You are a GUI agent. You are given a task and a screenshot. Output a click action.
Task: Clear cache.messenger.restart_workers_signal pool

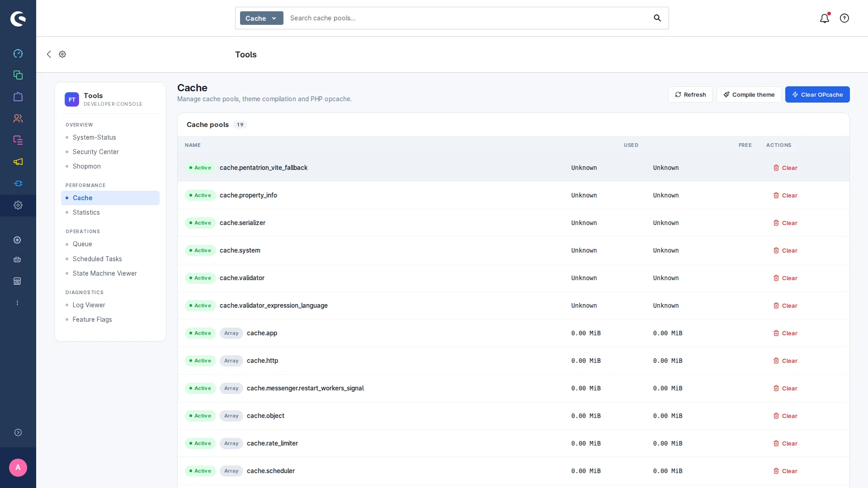(785, 388)
